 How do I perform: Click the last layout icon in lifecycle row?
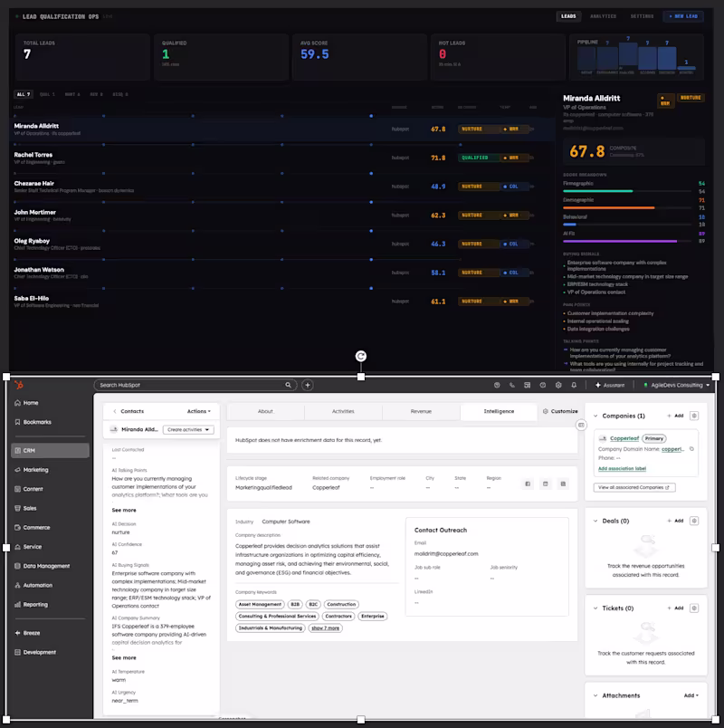(563, 484)
